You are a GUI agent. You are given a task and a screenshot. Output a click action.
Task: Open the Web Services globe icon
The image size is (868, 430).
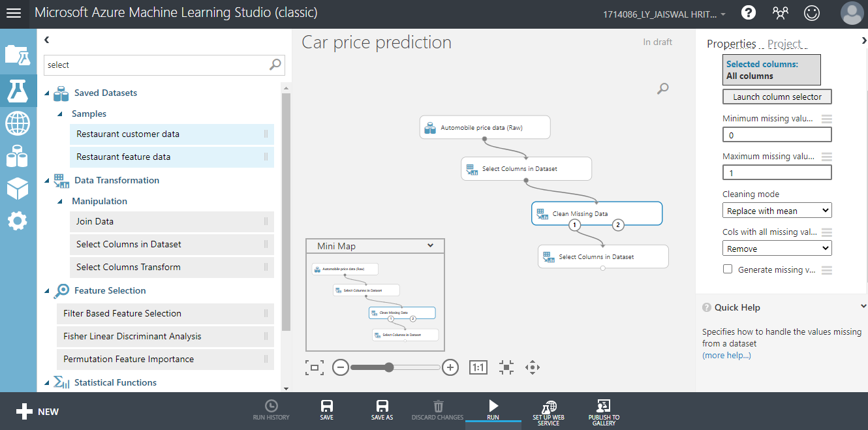point(18,123)
